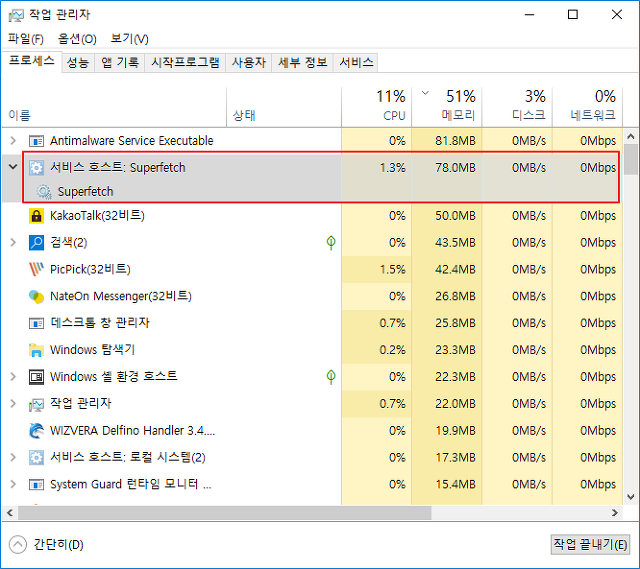Click the vertical scrollbar up arrow

(631, 136)
